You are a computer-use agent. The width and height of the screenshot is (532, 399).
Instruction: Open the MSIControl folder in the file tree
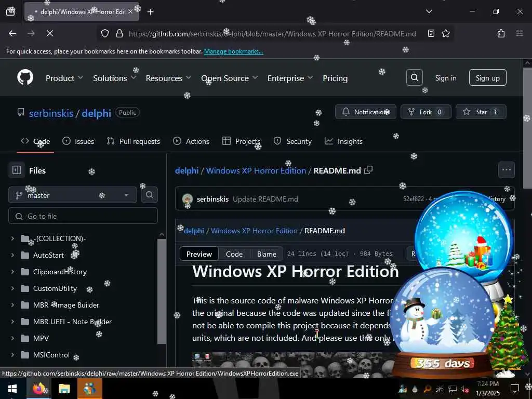tap(51, 355)
